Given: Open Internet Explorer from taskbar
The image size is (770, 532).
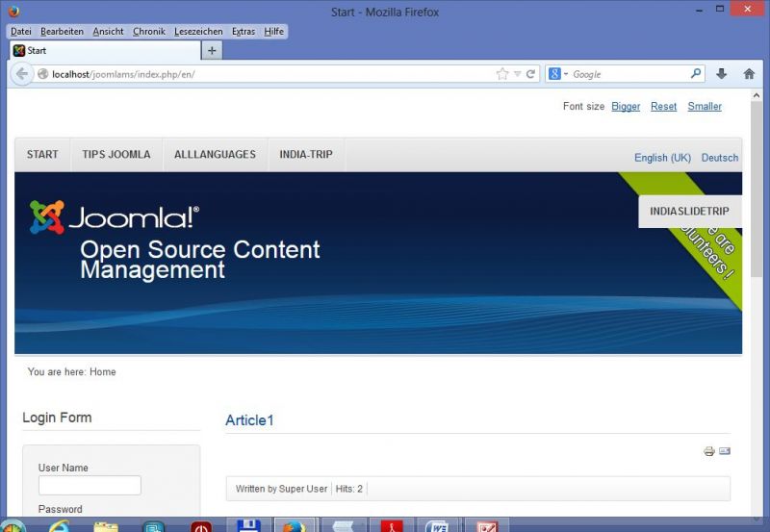Looking at the screenshot, I should point(59,526).
